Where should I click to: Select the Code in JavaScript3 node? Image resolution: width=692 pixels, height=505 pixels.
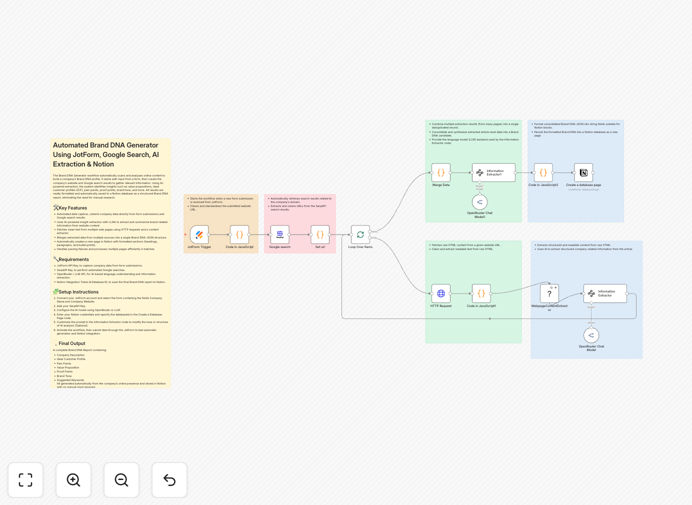click(543, 173)
